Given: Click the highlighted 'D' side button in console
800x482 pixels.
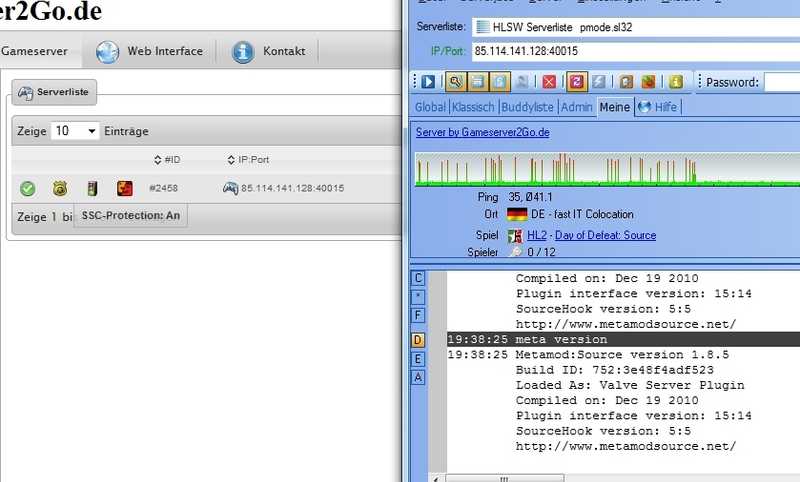Looking at the screenshot, I should 418,340.
